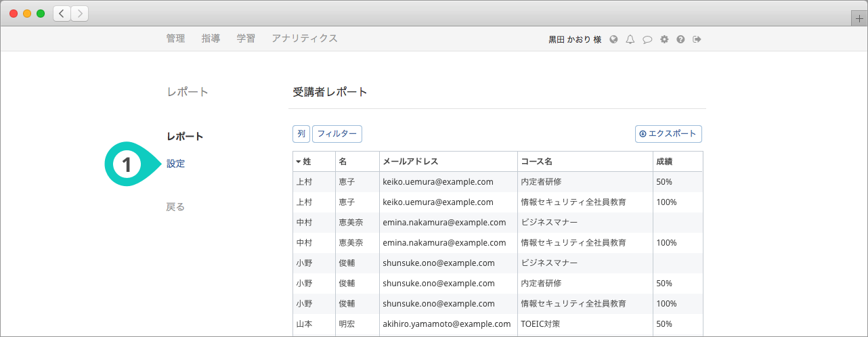Click the browser back arrow button
This screenshot has height=337, width=868.
(62, 14)
